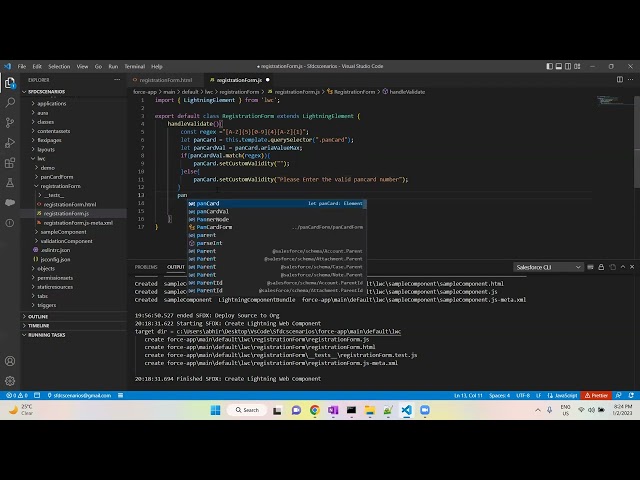This screenshot has height=480, width=640.
Task: Change indentation via Spaces: 4
Action: [x=500, y=396]
